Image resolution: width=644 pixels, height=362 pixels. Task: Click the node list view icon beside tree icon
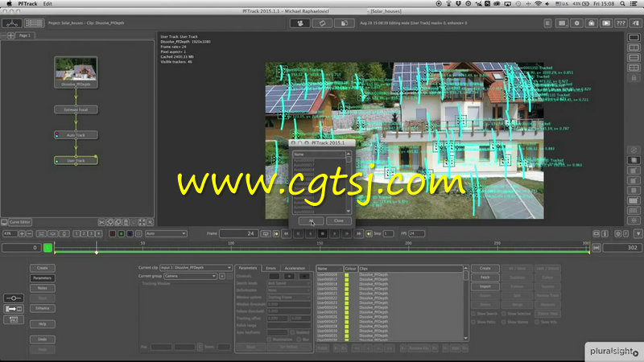click(x=34, y=23)
